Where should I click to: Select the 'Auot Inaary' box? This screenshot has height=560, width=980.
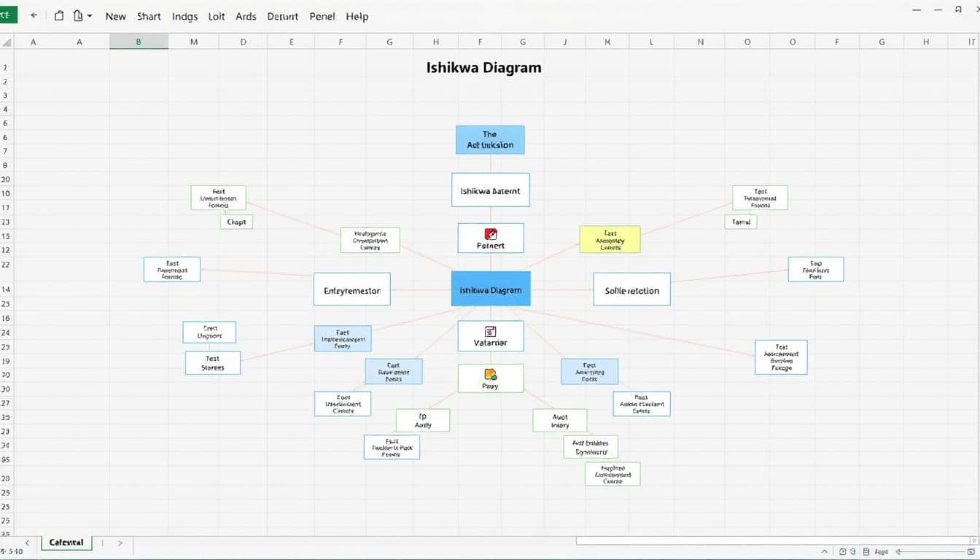pos(560,420)
